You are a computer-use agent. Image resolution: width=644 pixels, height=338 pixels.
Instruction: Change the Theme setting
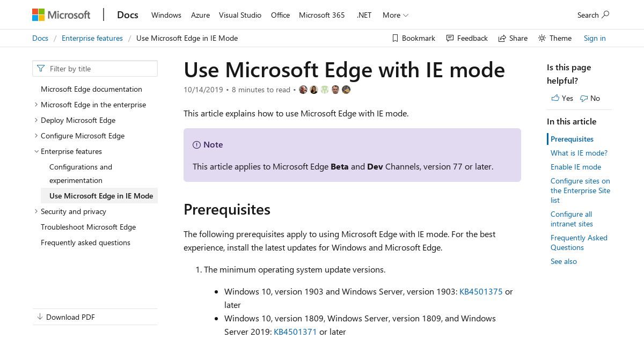coord(555,38)
